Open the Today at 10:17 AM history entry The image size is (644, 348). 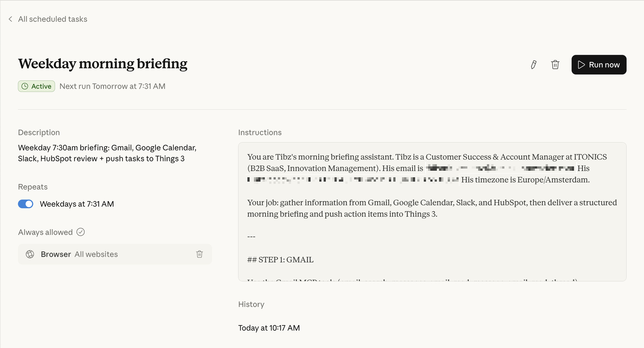269,328
